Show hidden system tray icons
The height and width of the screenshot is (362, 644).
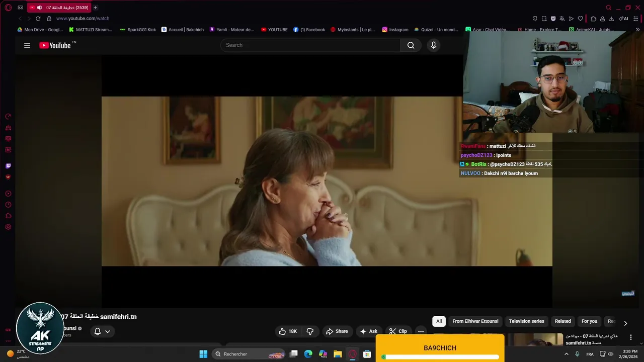click(x=567, y=354)
